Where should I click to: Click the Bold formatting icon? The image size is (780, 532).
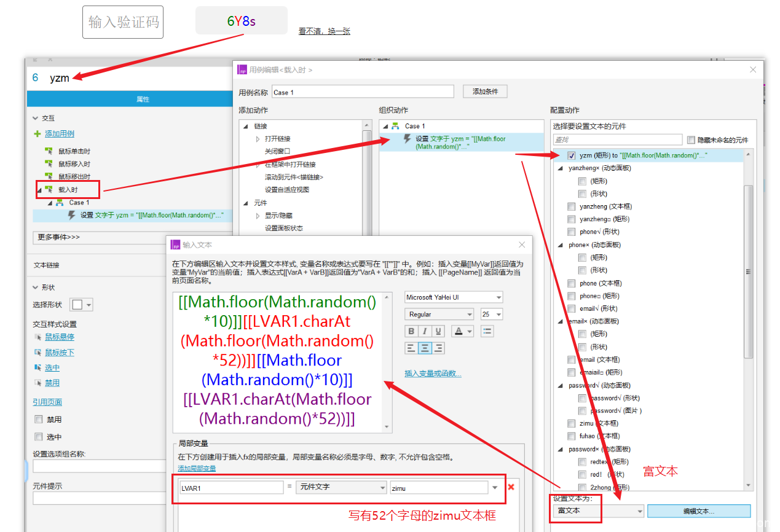pyautogui.click(x=412, y=332)
